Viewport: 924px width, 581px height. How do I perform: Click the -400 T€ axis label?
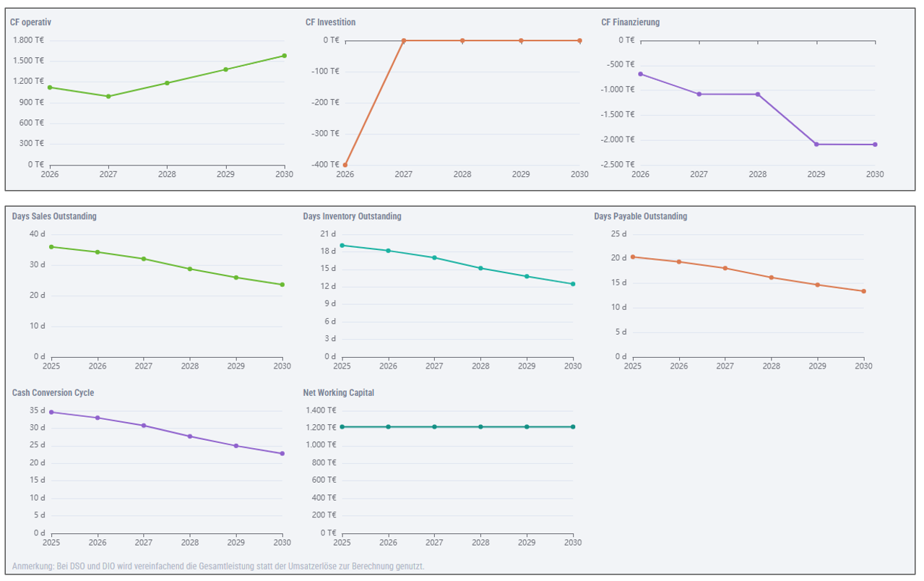click(325, 164)
